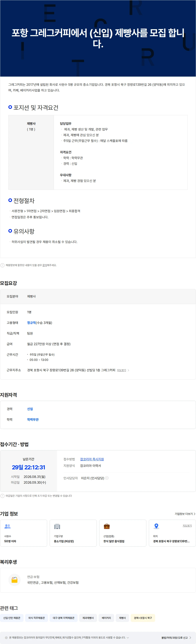196x644 pixels.
Task: Click the 잡코리아 이력서 application form text
Action: [x=90, y=466]
